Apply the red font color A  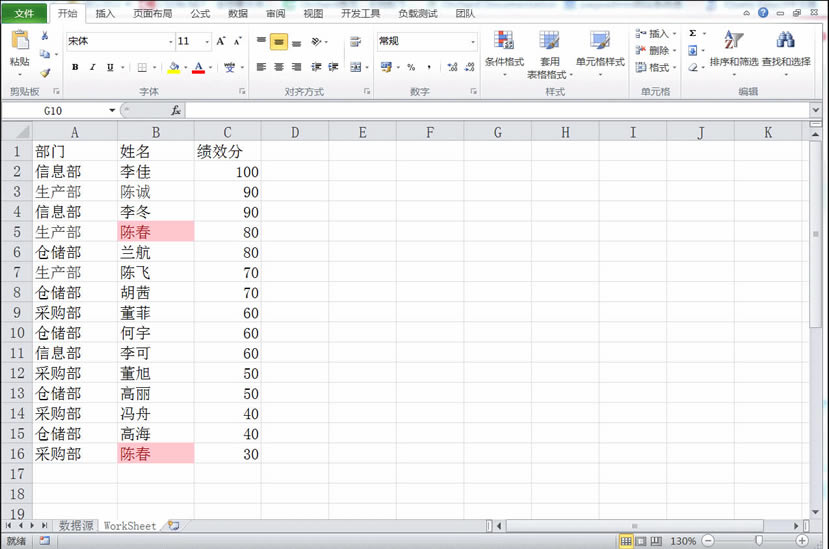(198, 67)
